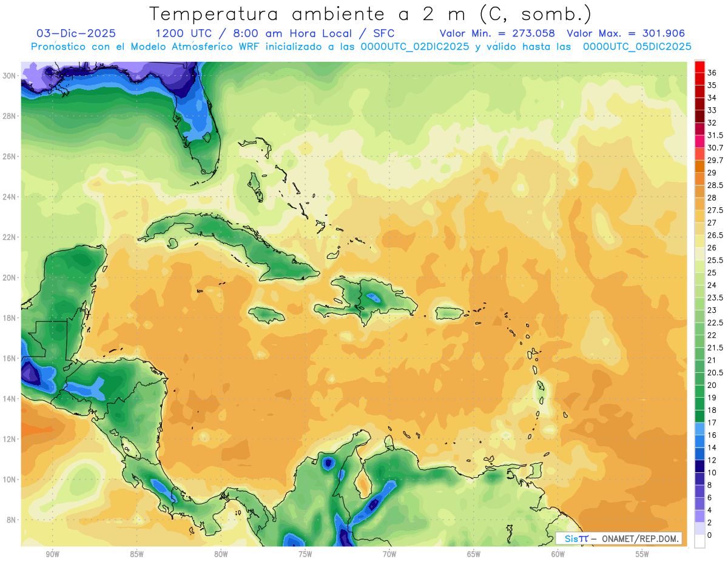Click legend value '23.5'
This screenshot has height=562, width=728.
(715, 298)
